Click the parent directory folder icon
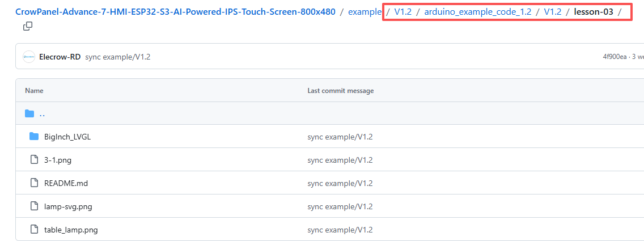644x241 pixels. coord(29,114)
